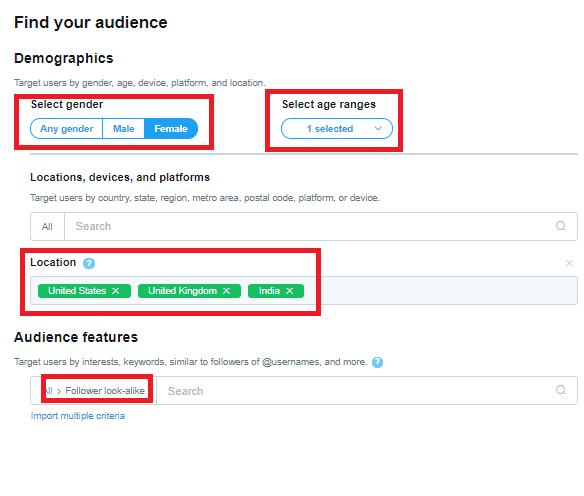Click the Audience features help question mark icon
Screen dimensions: 584x496
(377, 362)
